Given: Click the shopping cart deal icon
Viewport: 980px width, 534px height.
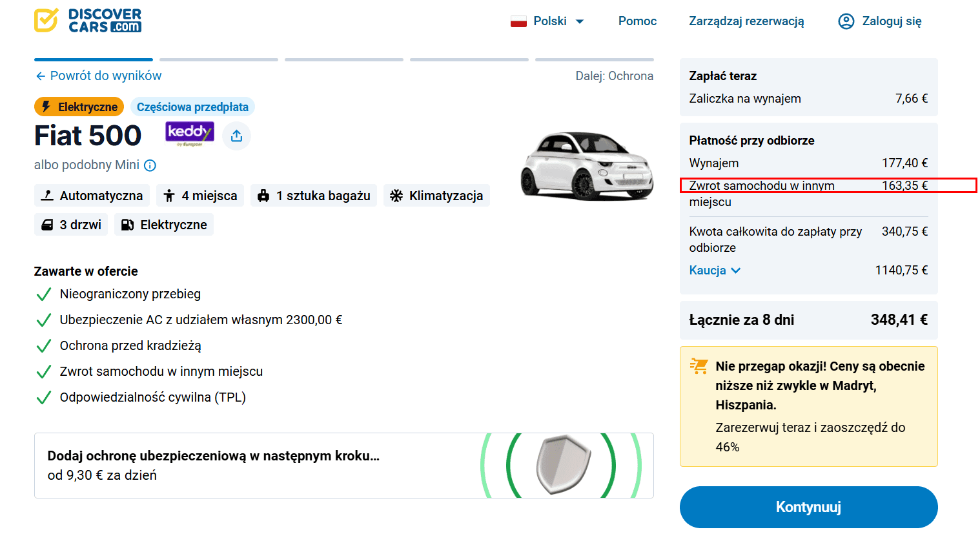Looking at the screenshot, I should 699,366.
